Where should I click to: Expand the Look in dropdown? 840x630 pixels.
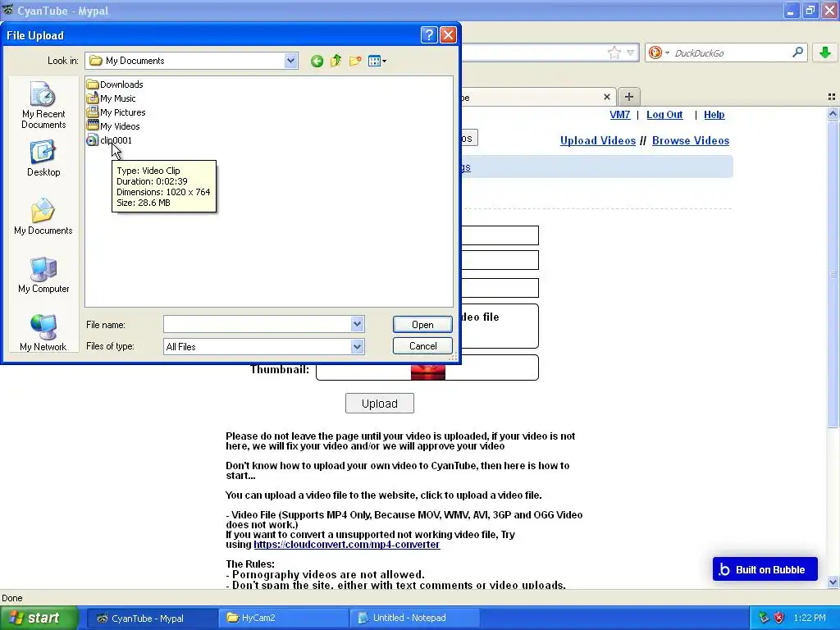point(290,61)
